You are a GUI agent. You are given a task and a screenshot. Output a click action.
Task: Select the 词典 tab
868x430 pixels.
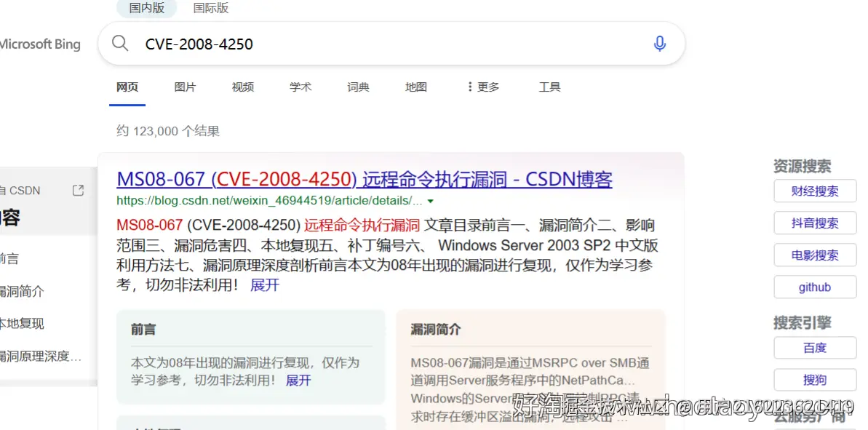(x=358, y=87)
